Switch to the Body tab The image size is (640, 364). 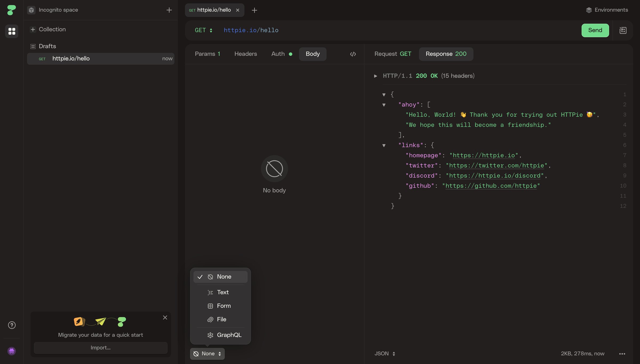(x=313, y=54)
